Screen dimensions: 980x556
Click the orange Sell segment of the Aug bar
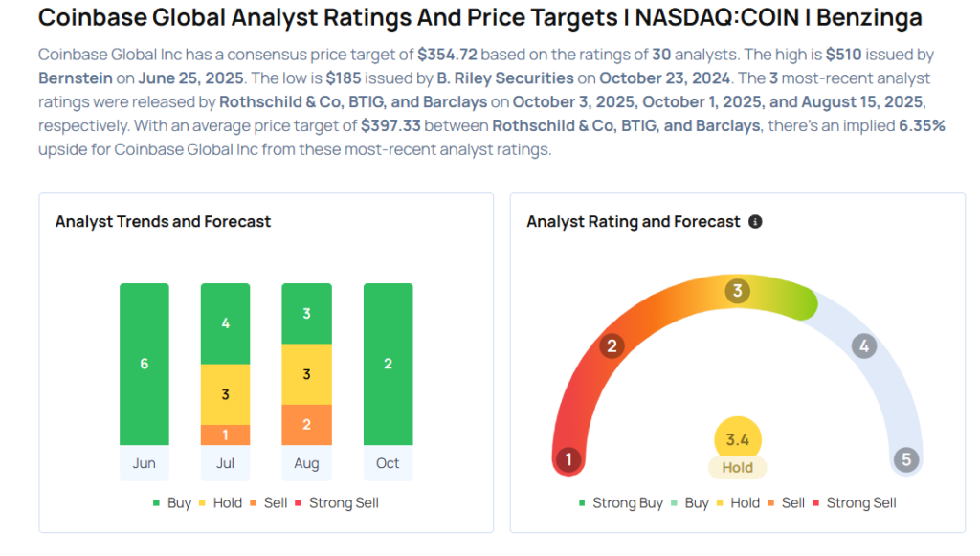[306, 425]
